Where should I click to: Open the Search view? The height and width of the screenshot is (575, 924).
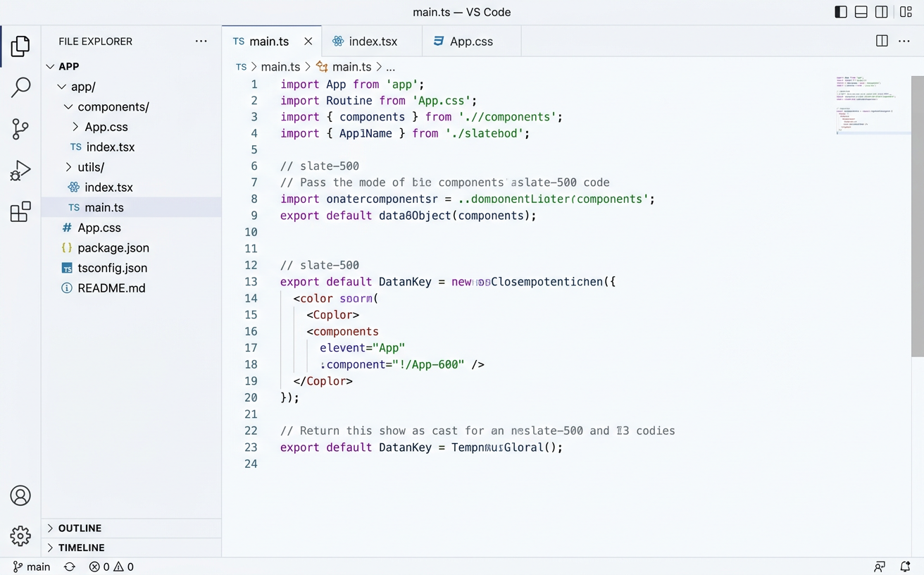point(20,87)
